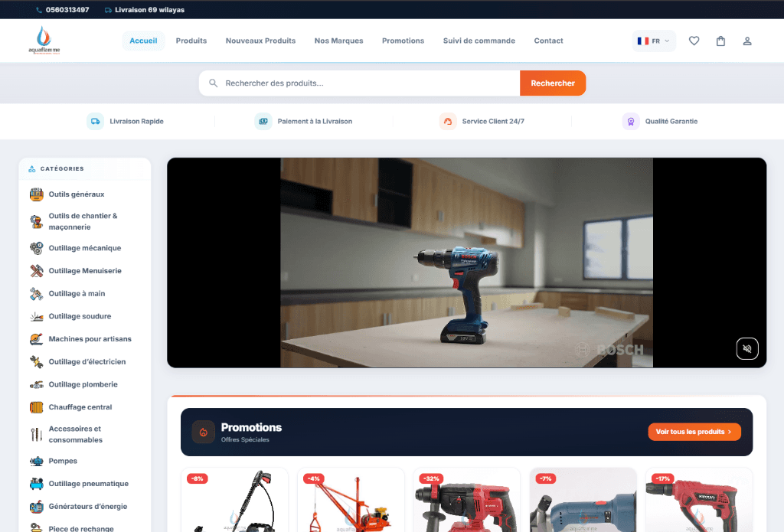
Task: Click the Outillage Menuiserie category icon
Action: click(x=37, y=270)
